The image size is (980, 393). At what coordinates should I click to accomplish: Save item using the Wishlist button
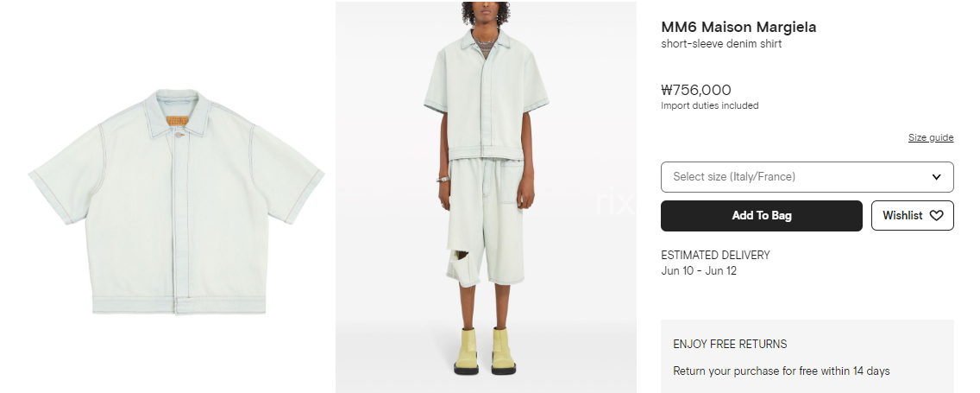[x=913, y=215]
